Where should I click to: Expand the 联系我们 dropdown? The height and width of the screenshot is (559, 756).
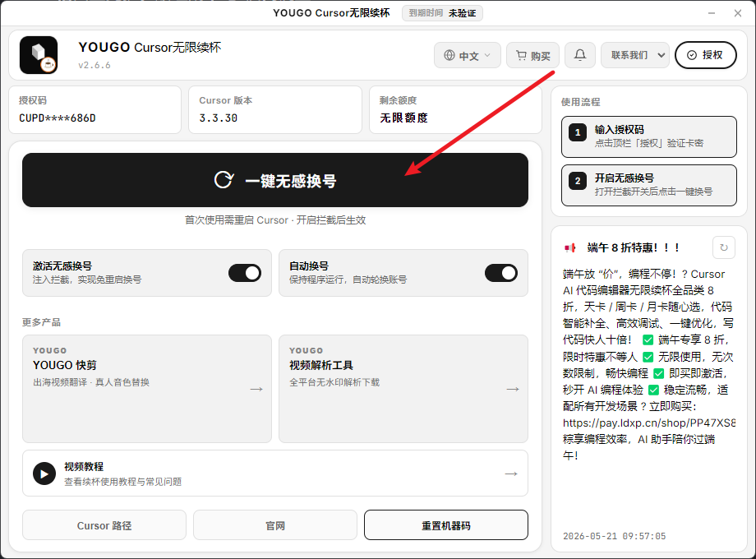(x=635, y=55)
